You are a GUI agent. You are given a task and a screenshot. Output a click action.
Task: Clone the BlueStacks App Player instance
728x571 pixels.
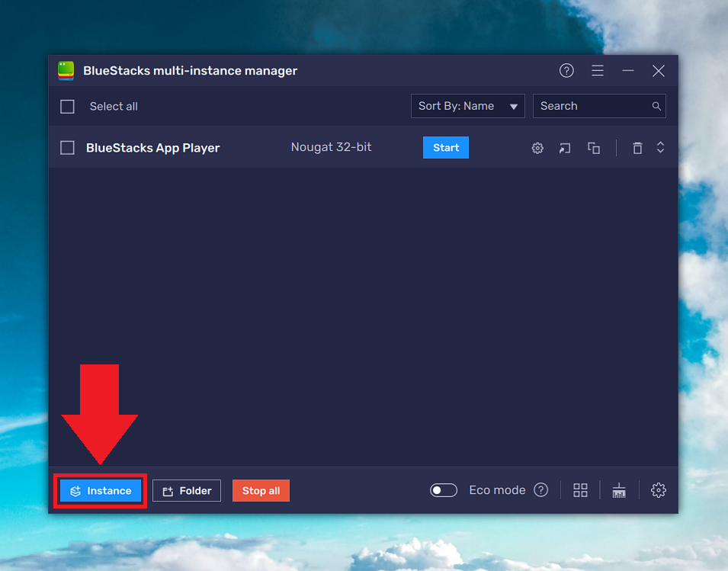[594, 148]
